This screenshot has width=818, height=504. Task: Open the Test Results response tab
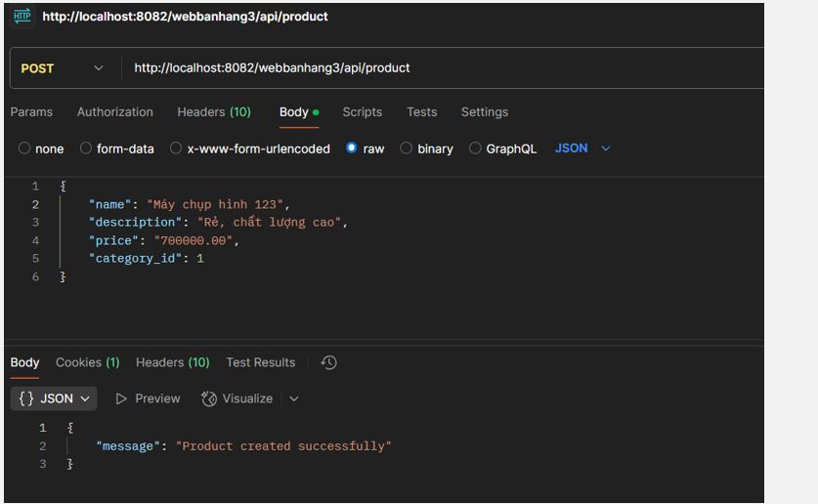pos(260,362)
